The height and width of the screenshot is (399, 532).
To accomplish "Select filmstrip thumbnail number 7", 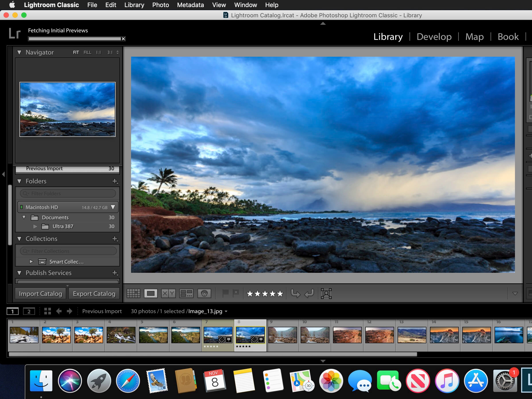I will 218,335.
